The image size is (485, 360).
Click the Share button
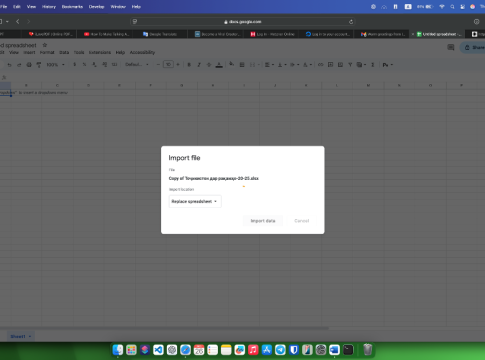coord(473,47)
